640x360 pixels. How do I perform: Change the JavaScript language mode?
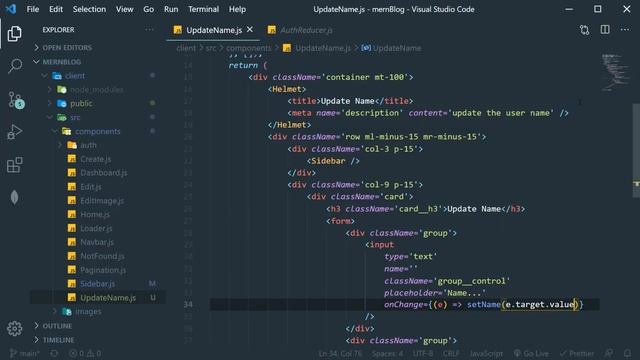pos(486,353)
